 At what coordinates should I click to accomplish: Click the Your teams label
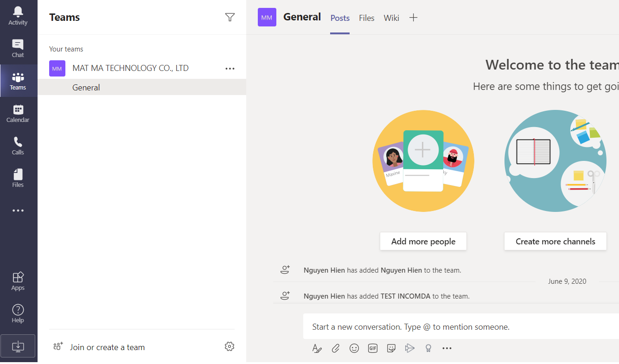66,49
